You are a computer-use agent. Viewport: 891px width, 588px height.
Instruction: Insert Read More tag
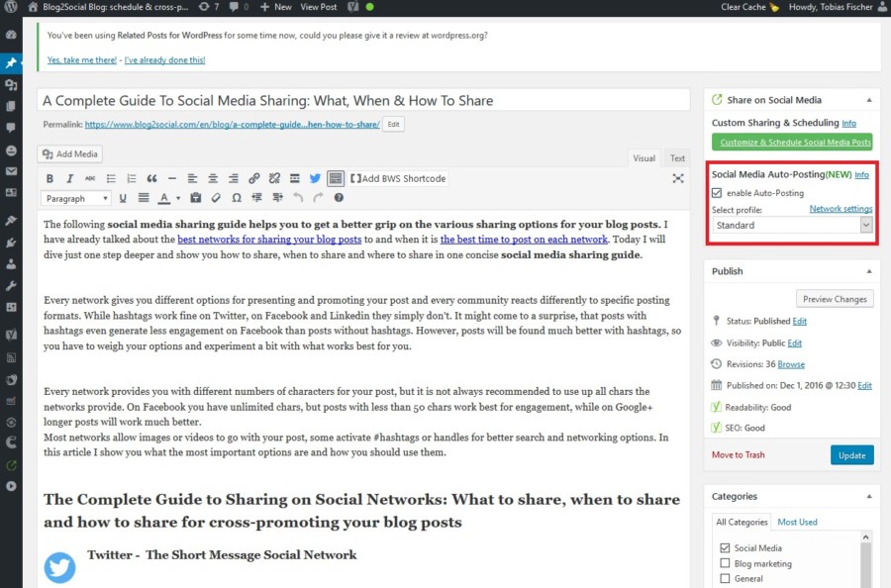(x=295, y=178)
